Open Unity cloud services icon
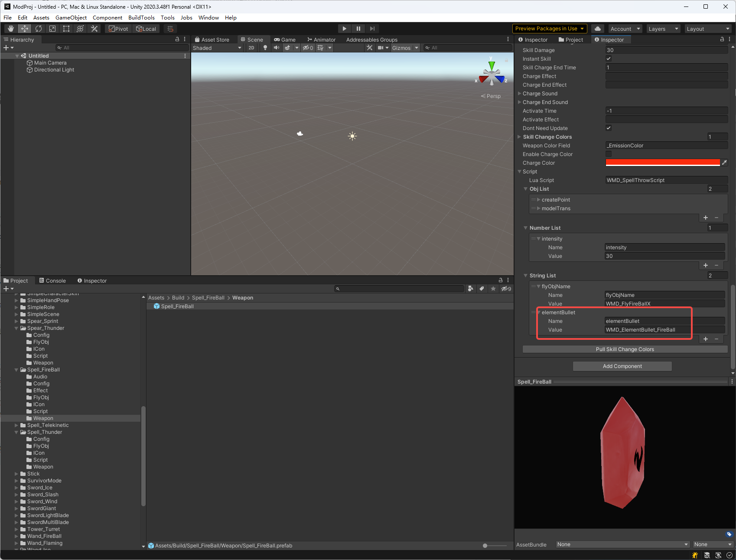Image resolution: width=736 pixels, height=560 pixels. (598, 29)
